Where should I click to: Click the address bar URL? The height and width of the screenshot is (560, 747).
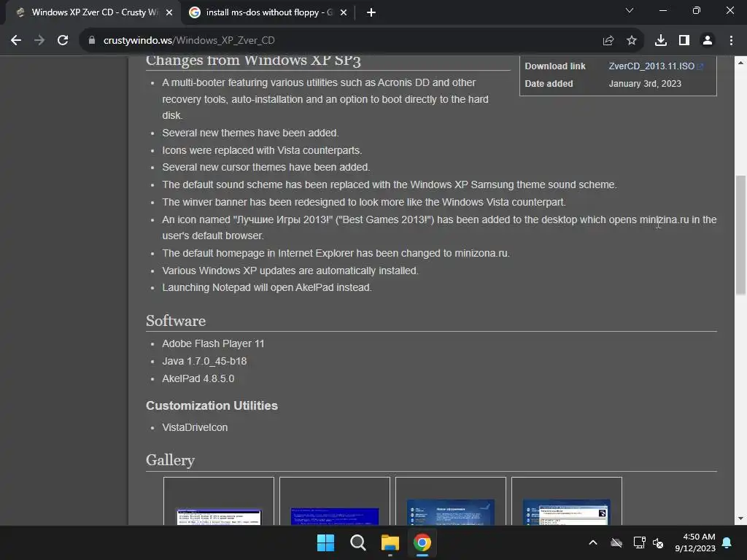coord(189,41)
